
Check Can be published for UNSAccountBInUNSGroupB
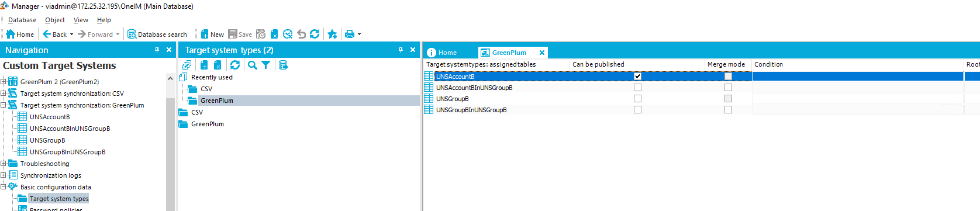[x=637, y=88]
